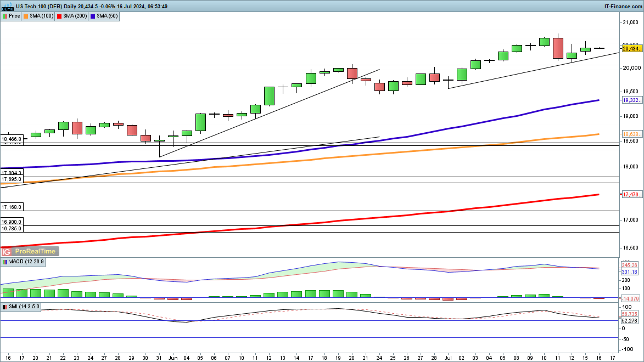Click the orange 18,638 SMA price tag
The height and width of the screenshot is (362, 644).
632,134
